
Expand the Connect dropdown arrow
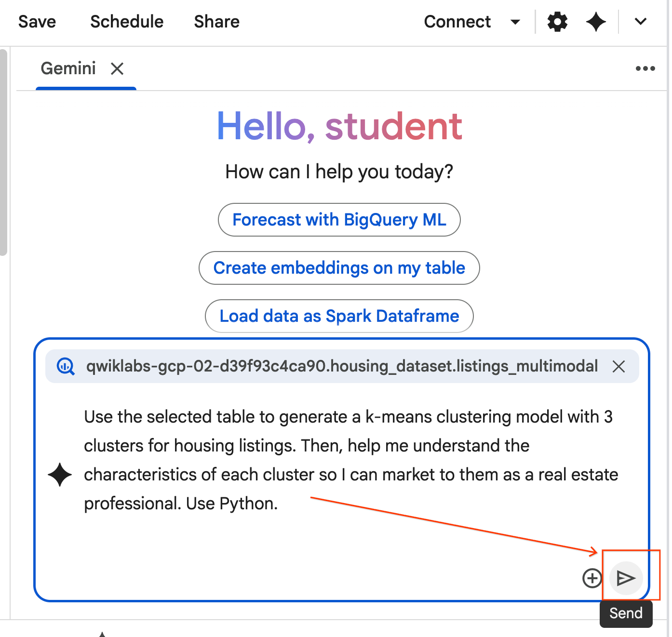[x=515, y=22]
